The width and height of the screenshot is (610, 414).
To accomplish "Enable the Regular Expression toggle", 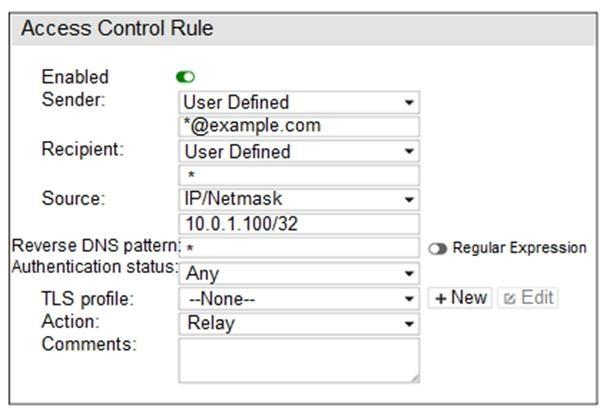I will point(438,248).
